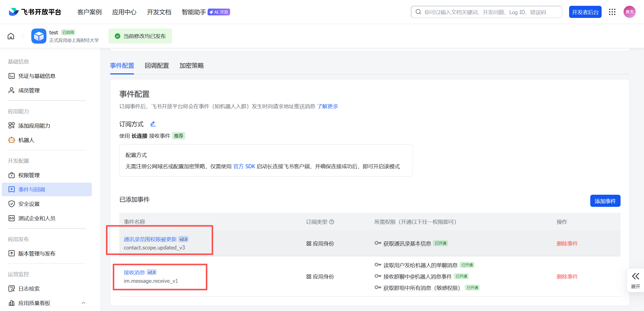Click the 黄杰 user avatar

click(x=629, y=12)
